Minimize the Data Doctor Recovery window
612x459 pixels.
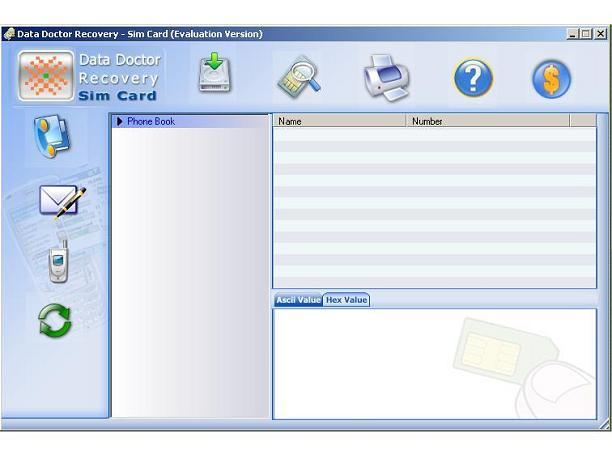click(x=572, y=34)
